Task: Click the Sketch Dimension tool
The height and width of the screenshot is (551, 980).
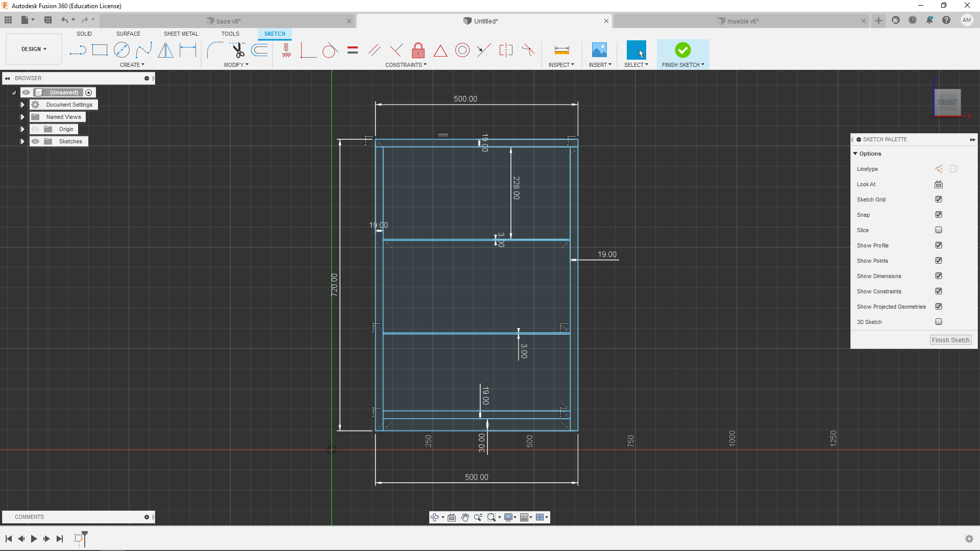Action: click(188, 50)
